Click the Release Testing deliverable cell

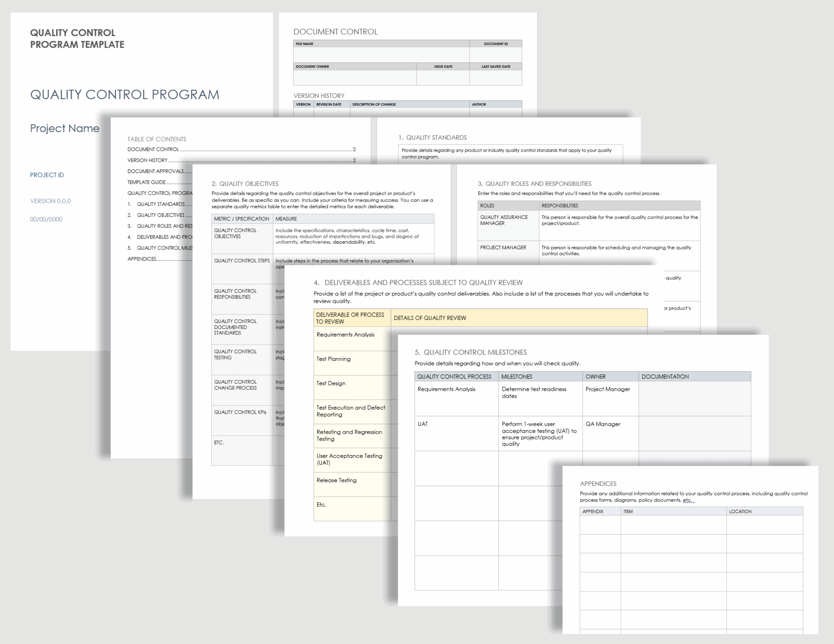pos(337,480)
